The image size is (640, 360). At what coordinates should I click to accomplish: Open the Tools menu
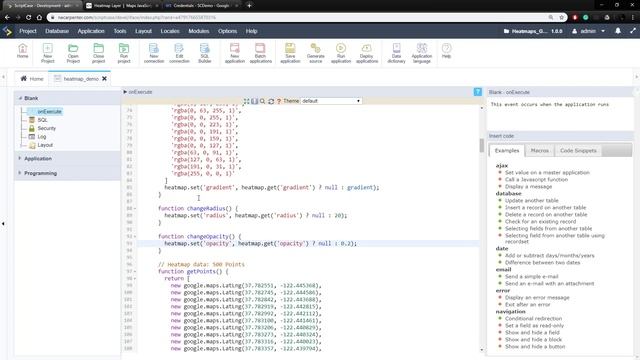[x=120, y=31]
